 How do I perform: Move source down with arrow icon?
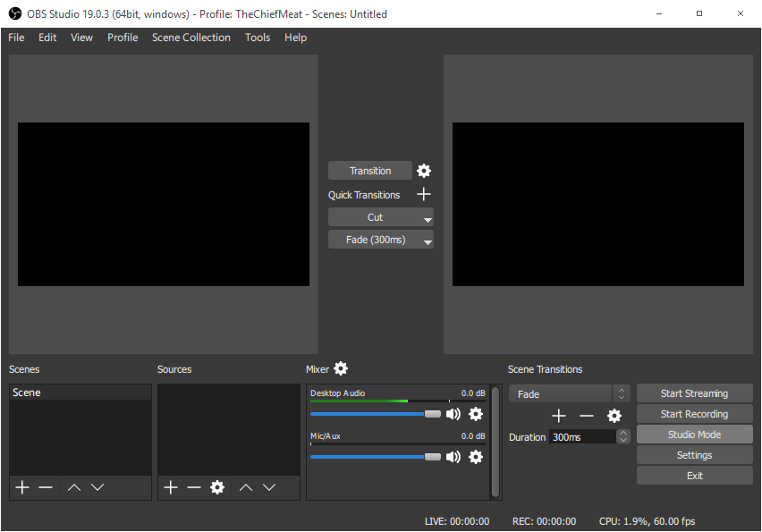click(x=269, y=487)
